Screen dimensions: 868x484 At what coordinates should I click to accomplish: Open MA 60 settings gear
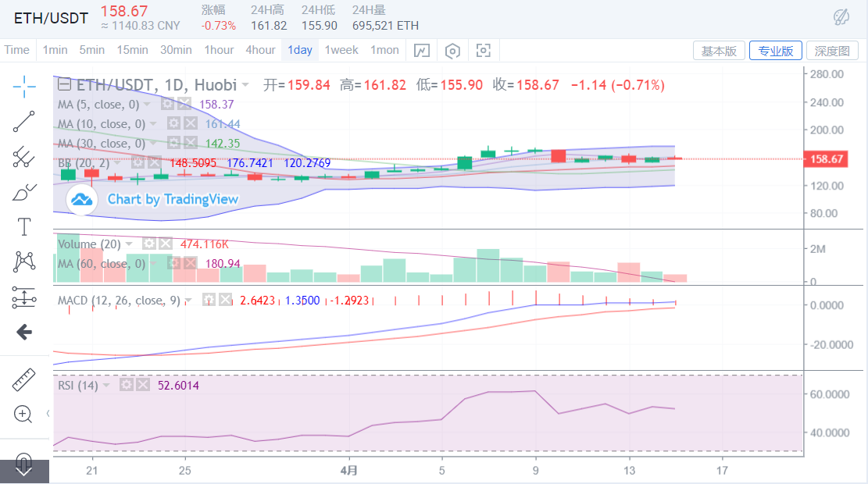click(173, 263)
